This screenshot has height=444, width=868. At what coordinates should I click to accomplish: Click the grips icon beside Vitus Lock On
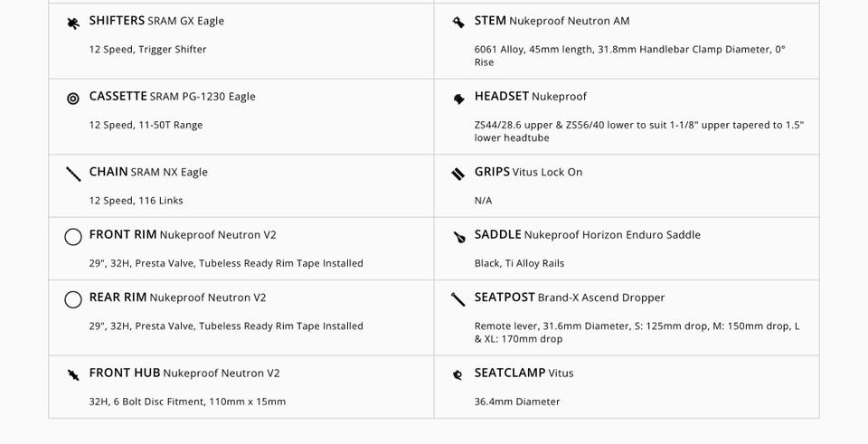(x=458, y=174)
